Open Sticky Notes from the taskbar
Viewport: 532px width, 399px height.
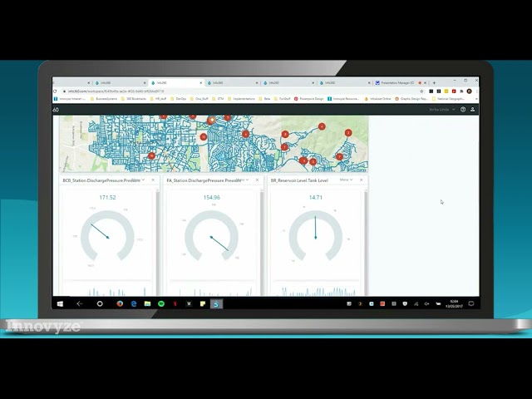[203, 303]
